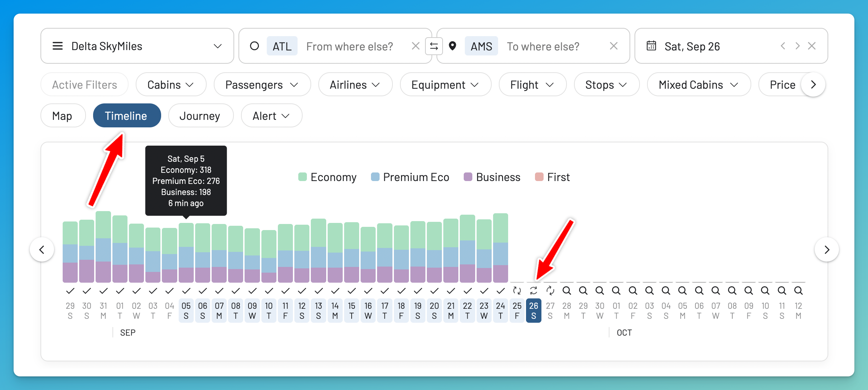This screenshot has height=390, width=868.
Task: Focus the To where else field
Action: [543, 46]
